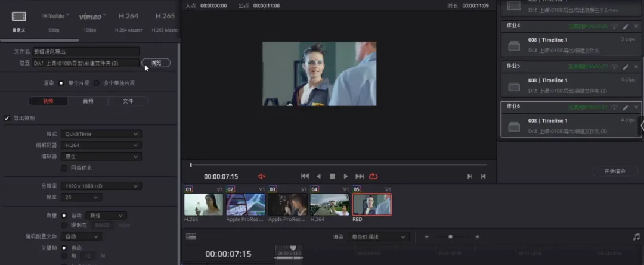Open the 分辨率 1920 x 1080 HD dropdown
This screenshot has width=644, height=265.
[x=101, y=186]
